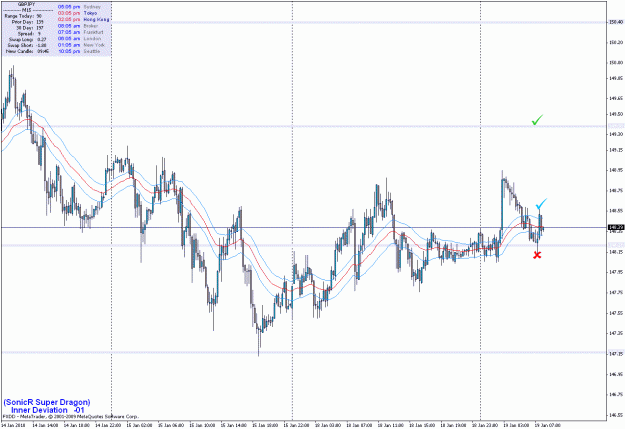Click the New Candle countdown value

43,51
